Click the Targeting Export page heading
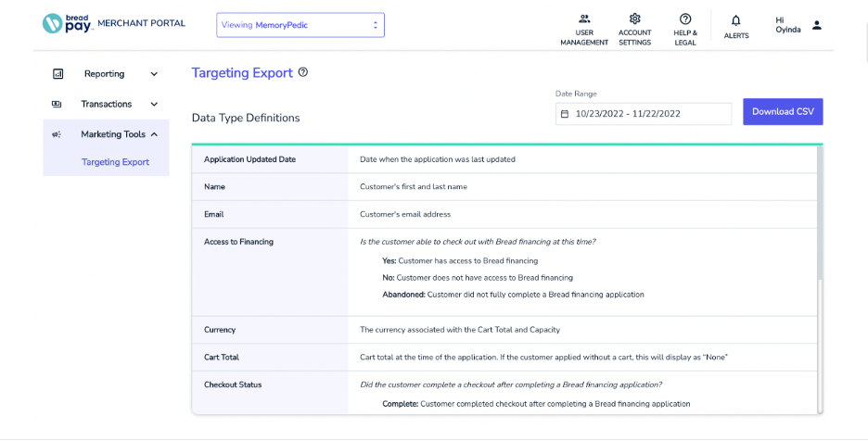The width and height of the screenshot is (868, 441). tap(242, 72)
